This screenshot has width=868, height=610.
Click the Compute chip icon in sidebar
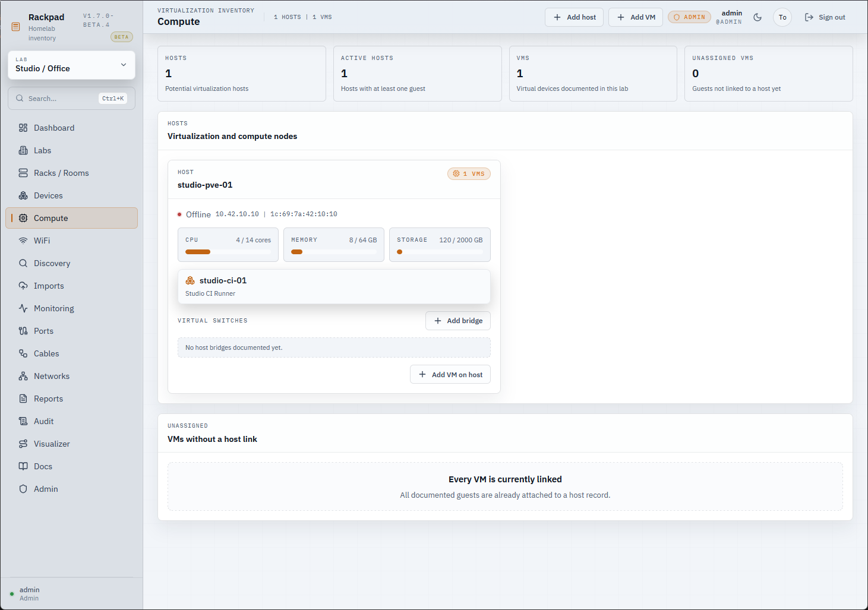tap(23, 218)
